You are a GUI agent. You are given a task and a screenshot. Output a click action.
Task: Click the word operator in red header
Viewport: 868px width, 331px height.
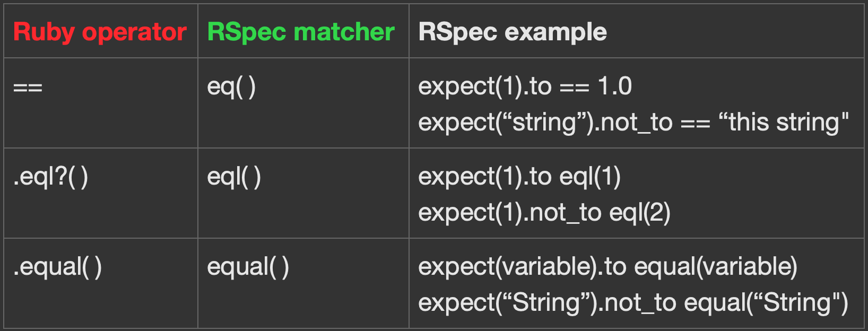click(134, 33)
